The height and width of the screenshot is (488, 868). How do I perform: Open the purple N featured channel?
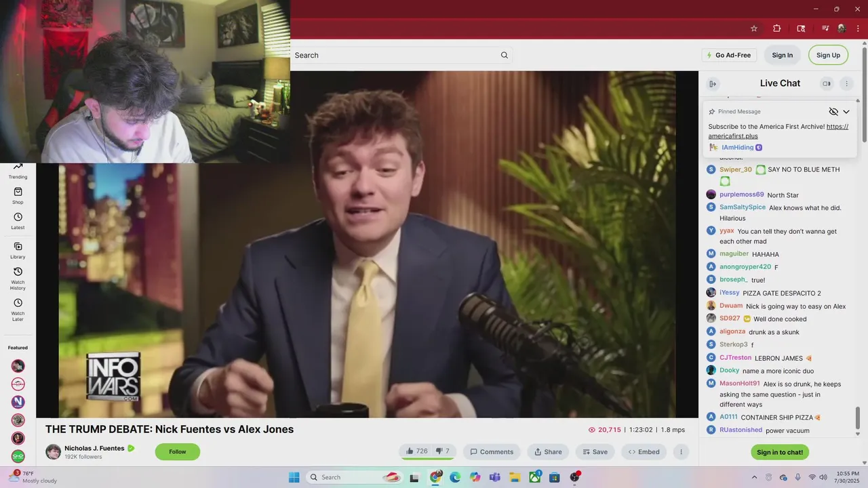click(x=18, y=402)
